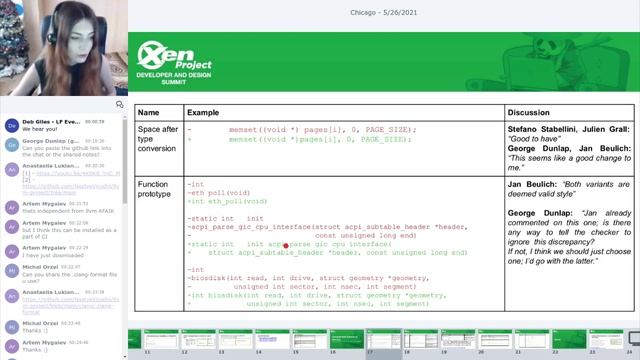Click the scroll-down arrow under the chat
This screenshot has height=360, width=640.
tap(124, 357)
